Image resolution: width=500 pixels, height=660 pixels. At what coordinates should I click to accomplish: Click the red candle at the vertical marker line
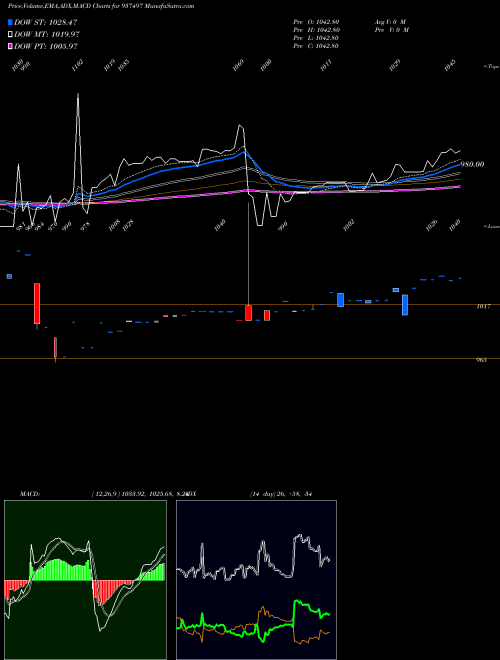[249, 313]
